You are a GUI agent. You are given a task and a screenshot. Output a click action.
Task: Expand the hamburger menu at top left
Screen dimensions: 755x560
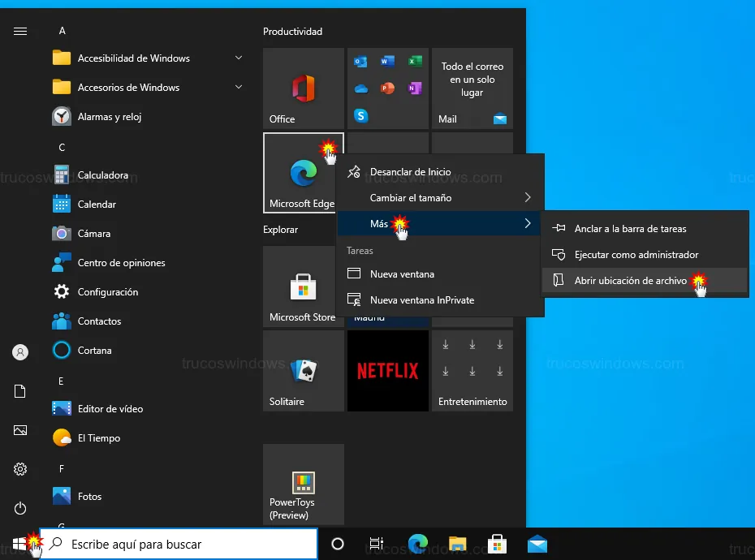(20, 31)
